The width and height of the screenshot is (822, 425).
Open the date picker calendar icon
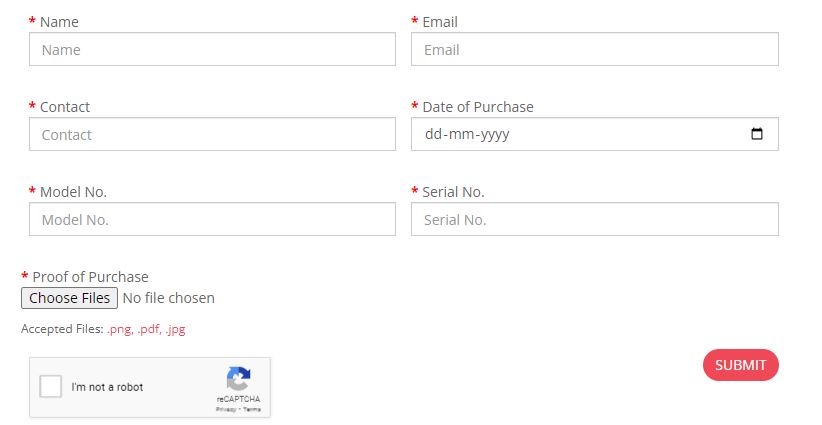point(757,134)
